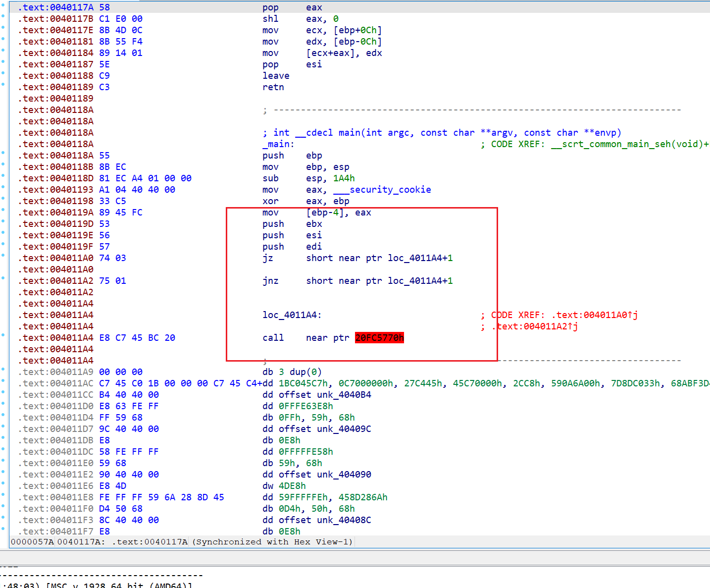
Task: Click the leave instruction
Action: tap(276, 76)
